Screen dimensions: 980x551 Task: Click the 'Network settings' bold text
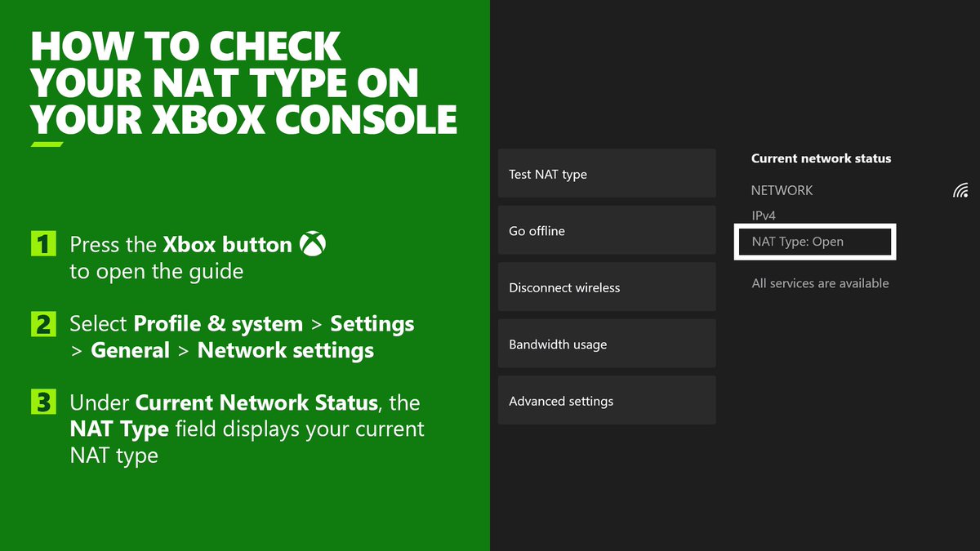click(x=286, y=350)
